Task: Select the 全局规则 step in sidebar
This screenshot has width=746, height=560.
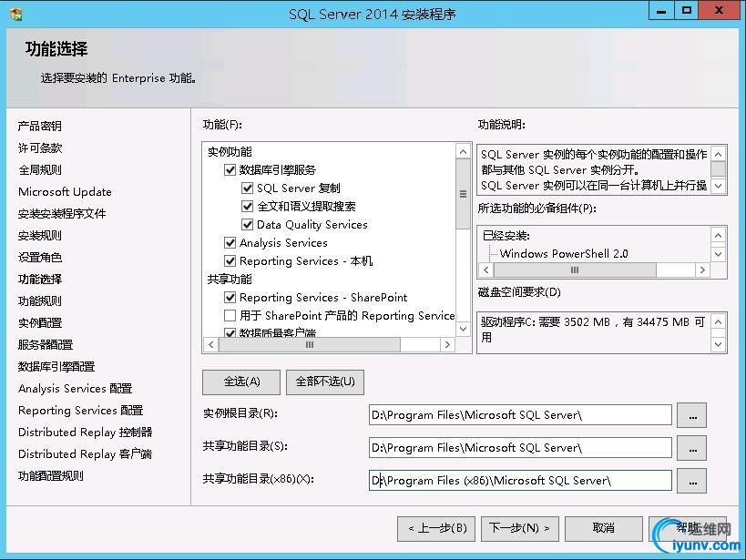Action: (x=40, y=170)
